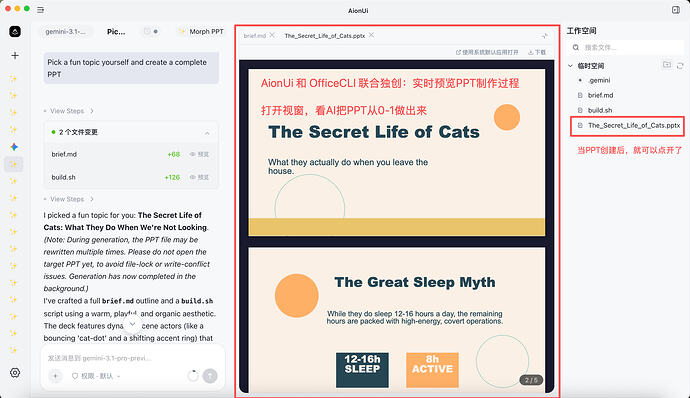
Task: Open the permissions default dropdown
Action: point(96,376)
